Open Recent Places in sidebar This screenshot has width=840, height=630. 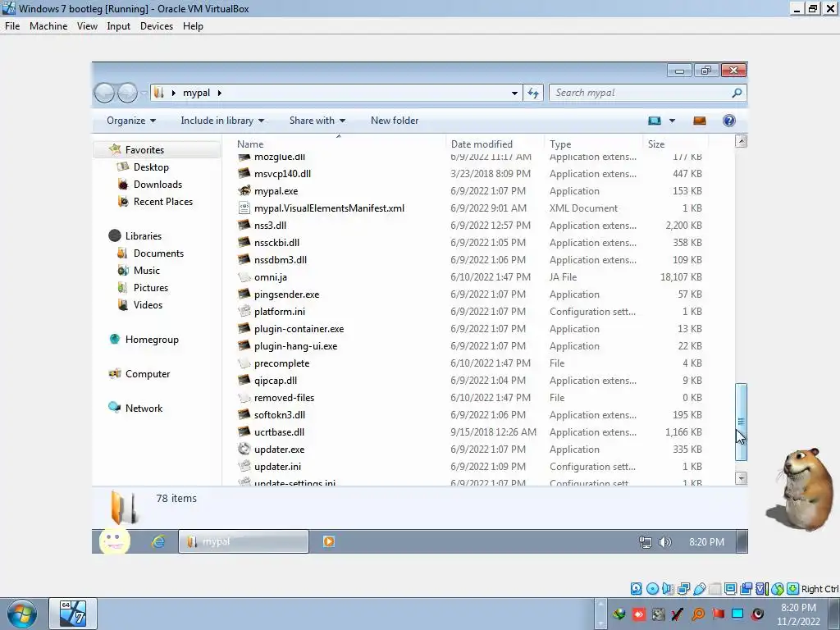click(163, 202)
